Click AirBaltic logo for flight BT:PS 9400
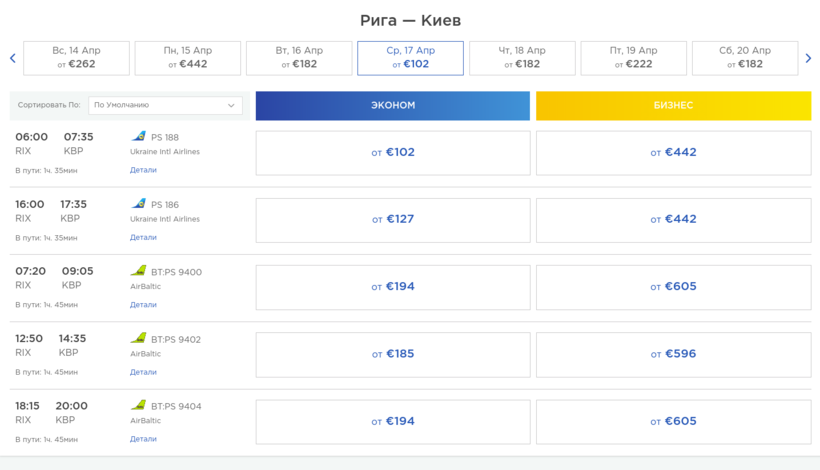Screen dimensions: 820x470 [x=139, y=271]
